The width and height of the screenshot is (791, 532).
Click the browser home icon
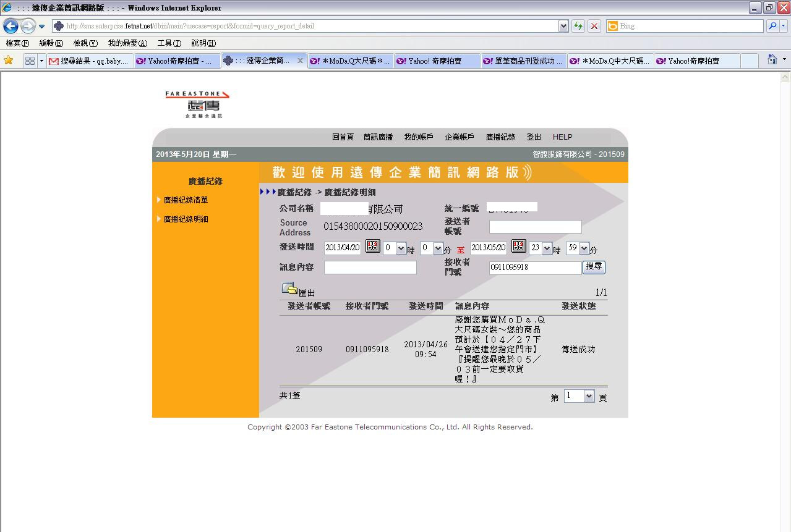772,60
